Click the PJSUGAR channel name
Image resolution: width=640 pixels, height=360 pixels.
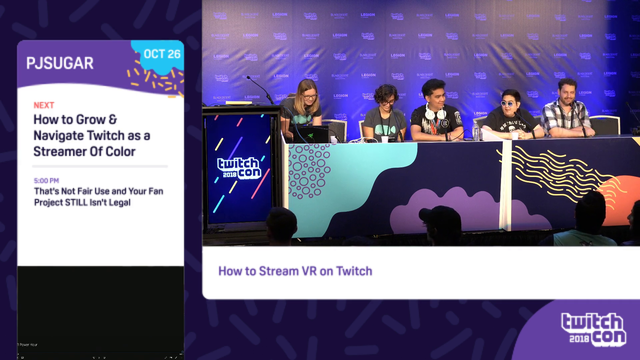click(60, 63)
